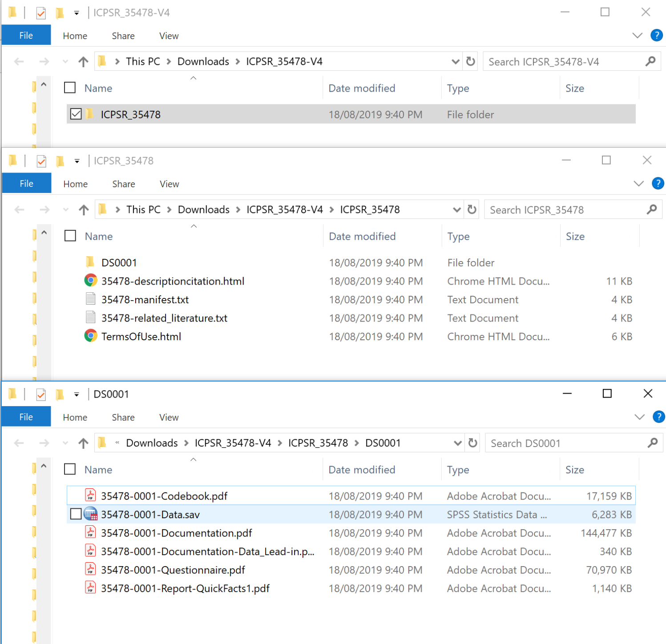
Task: Open address history dropdown in ICPSR_35478 window
Action: point(456,209)
